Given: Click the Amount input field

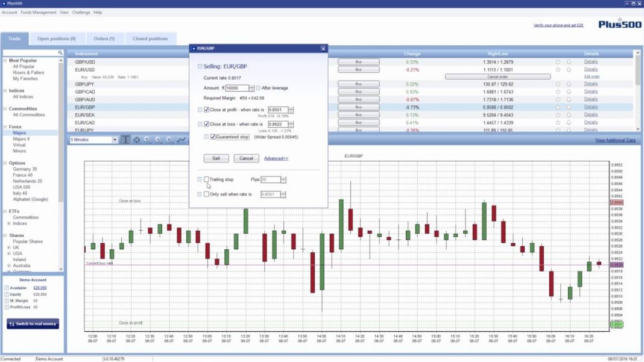Looking at the screenshot, I should 237,88.
